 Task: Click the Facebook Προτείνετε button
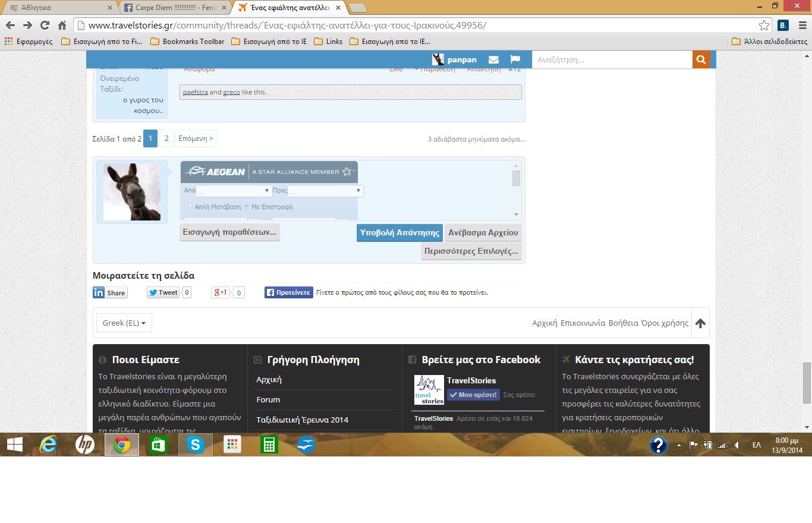point(289,292)
